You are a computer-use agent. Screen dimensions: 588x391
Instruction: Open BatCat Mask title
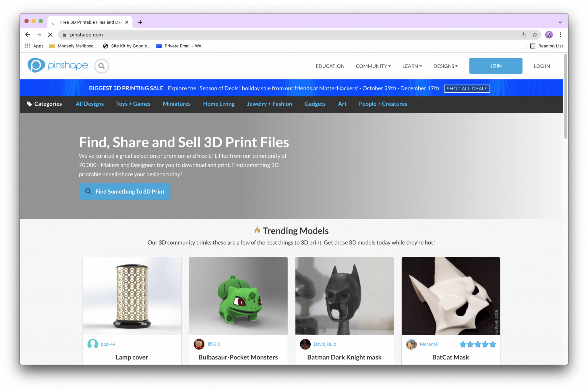(x=450, y=357)
